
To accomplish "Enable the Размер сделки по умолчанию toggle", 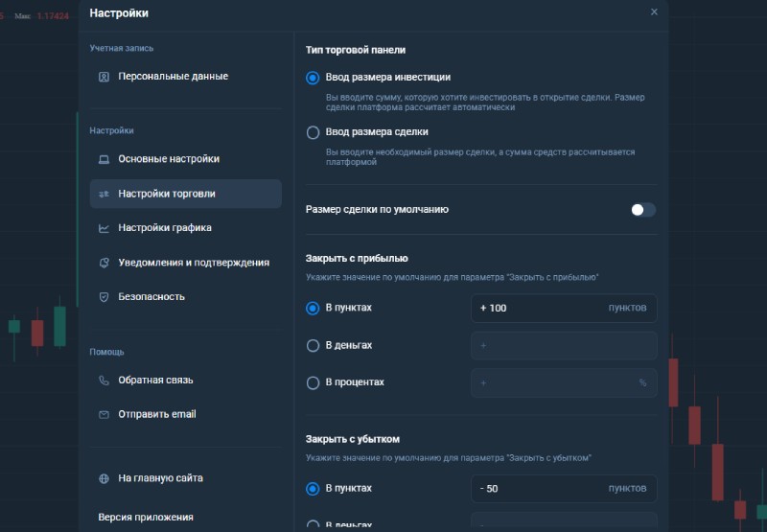I will (642, 210).
